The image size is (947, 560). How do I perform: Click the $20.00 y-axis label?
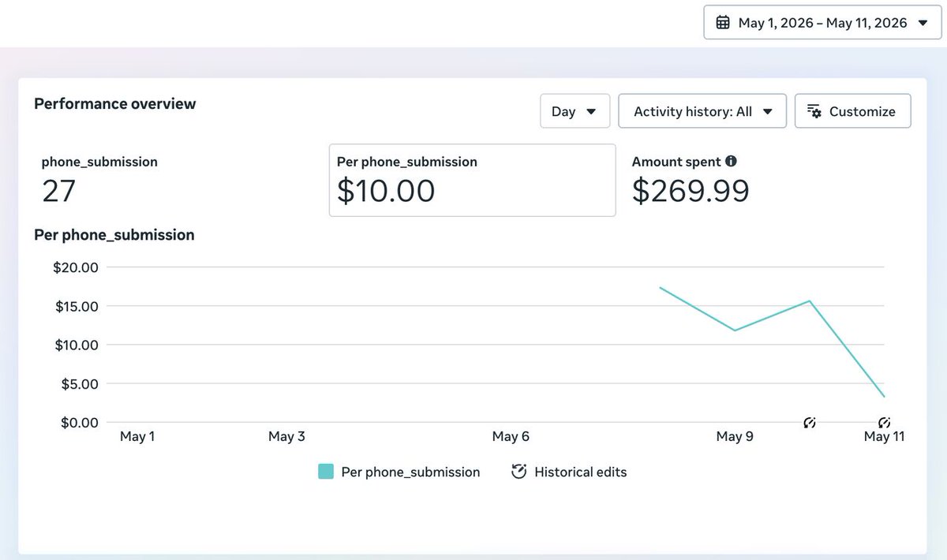pos(76,267)
